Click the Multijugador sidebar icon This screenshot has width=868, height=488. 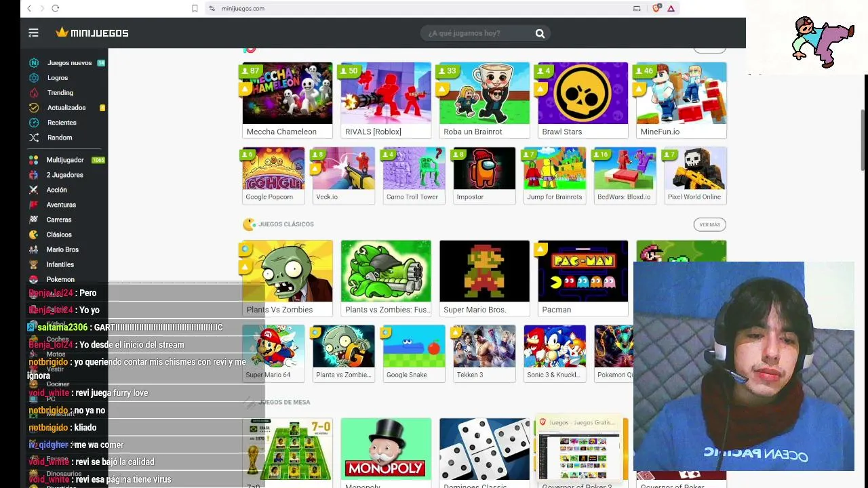tap(33, 160)
